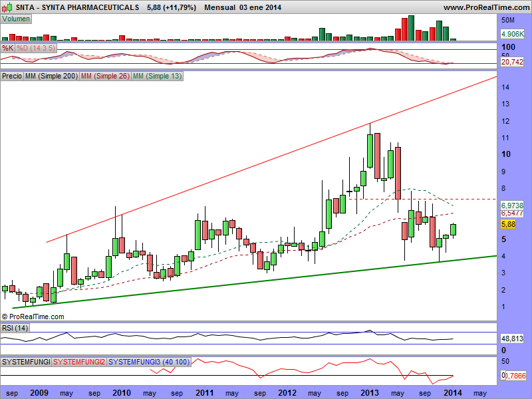Click the SNTA - SYNTA PHARMACEUTICALS title

pyautogui.click(x=77, y=7)
